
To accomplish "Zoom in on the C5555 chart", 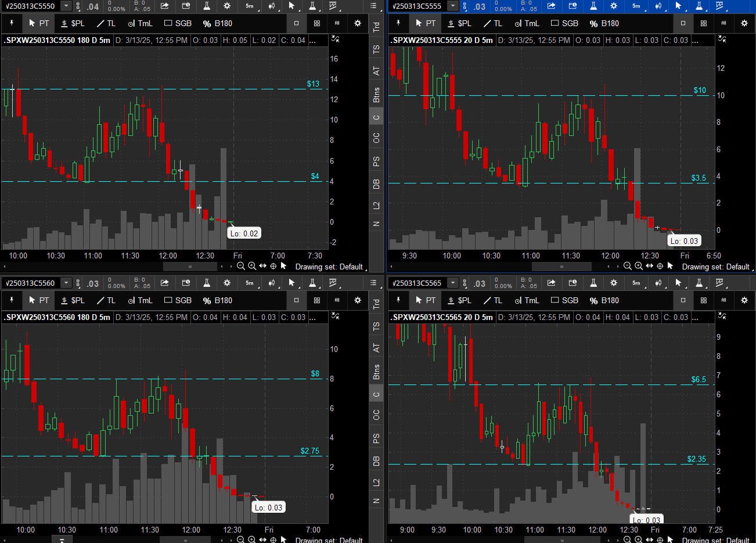I will [x=639, y=266].
